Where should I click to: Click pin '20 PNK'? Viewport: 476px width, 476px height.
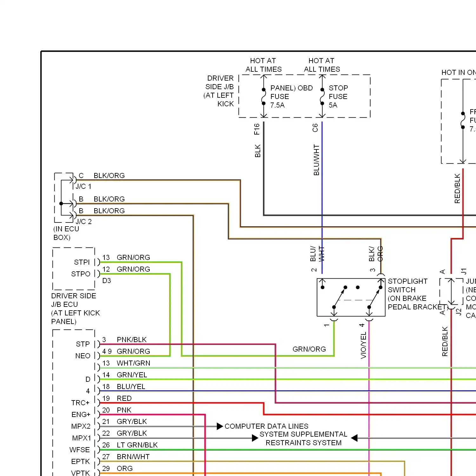point(116,410)
